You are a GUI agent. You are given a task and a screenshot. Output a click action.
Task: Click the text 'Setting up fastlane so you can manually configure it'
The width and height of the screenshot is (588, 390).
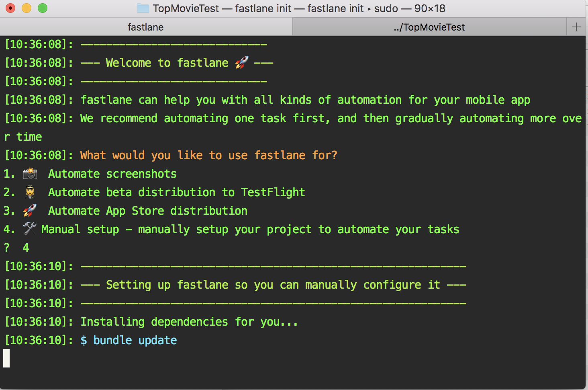tap(273, 285)
